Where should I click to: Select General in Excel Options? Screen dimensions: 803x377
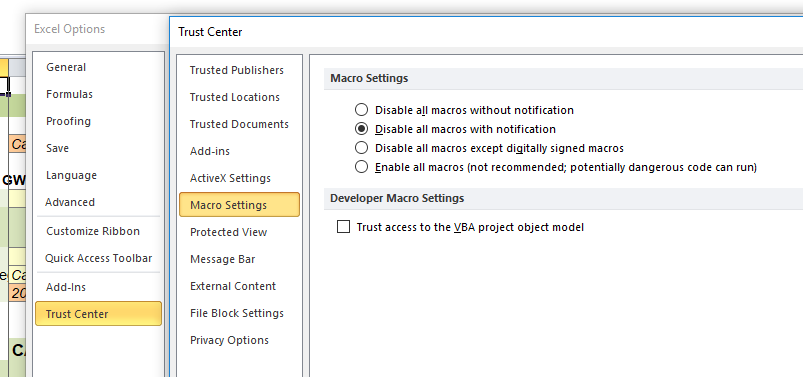[x=66, y=67]
